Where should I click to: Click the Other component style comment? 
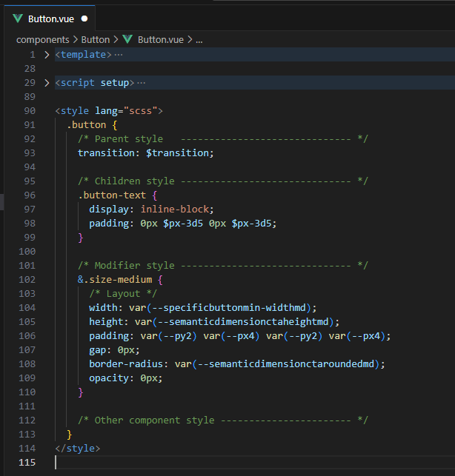(x=223, y=420)
